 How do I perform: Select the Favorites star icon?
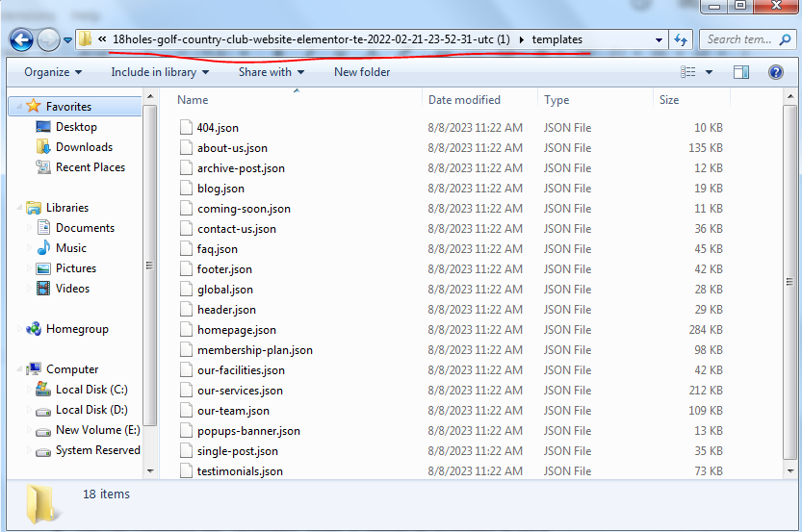[x=34, y=106]
